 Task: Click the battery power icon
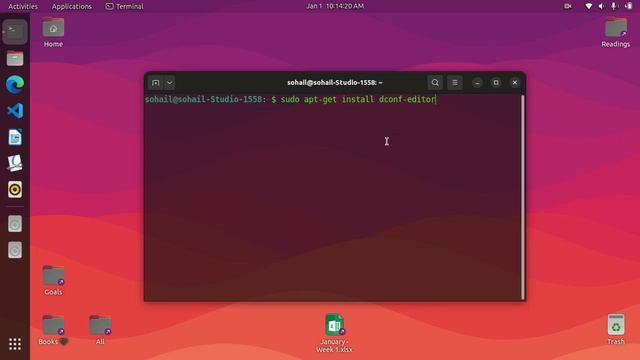629,6
